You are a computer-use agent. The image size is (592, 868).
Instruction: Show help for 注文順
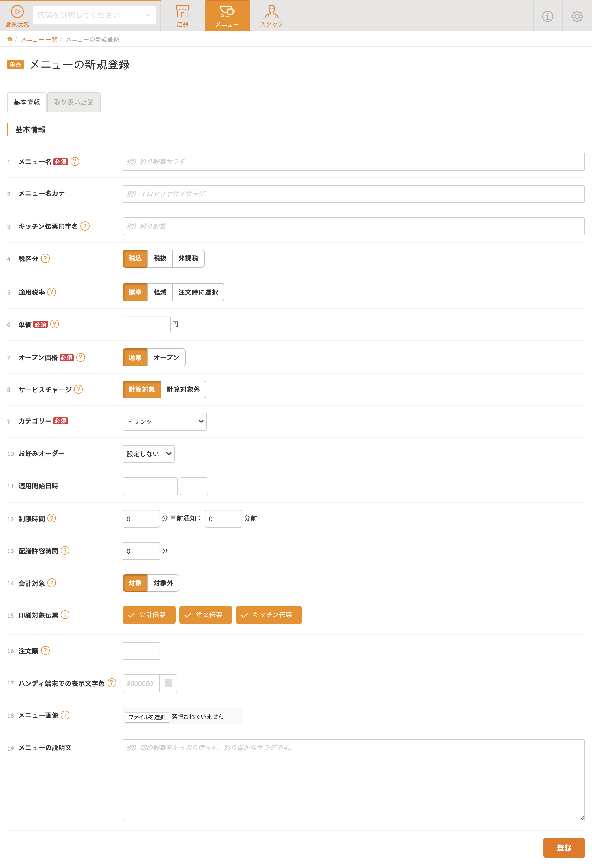[46, 651]
